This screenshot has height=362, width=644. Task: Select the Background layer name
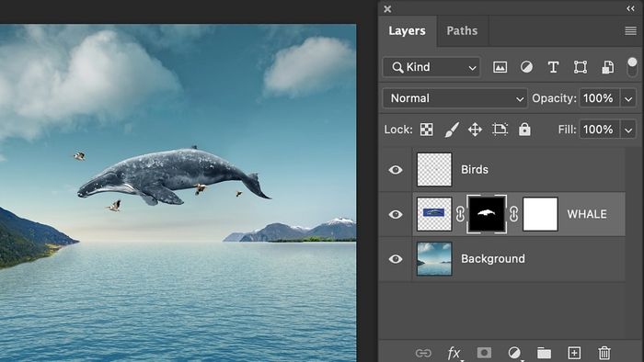coord(493,259)
